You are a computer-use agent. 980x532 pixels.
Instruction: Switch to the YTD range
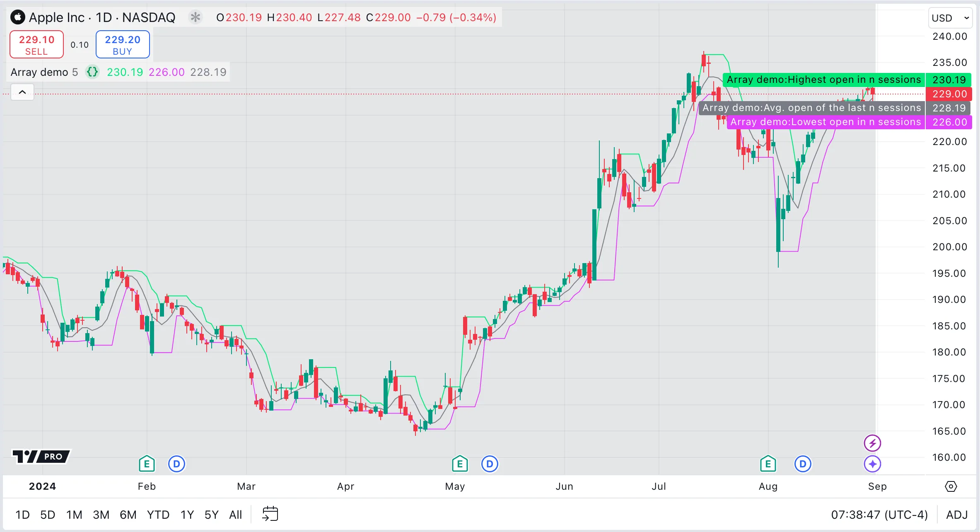[x=158, y=515]
